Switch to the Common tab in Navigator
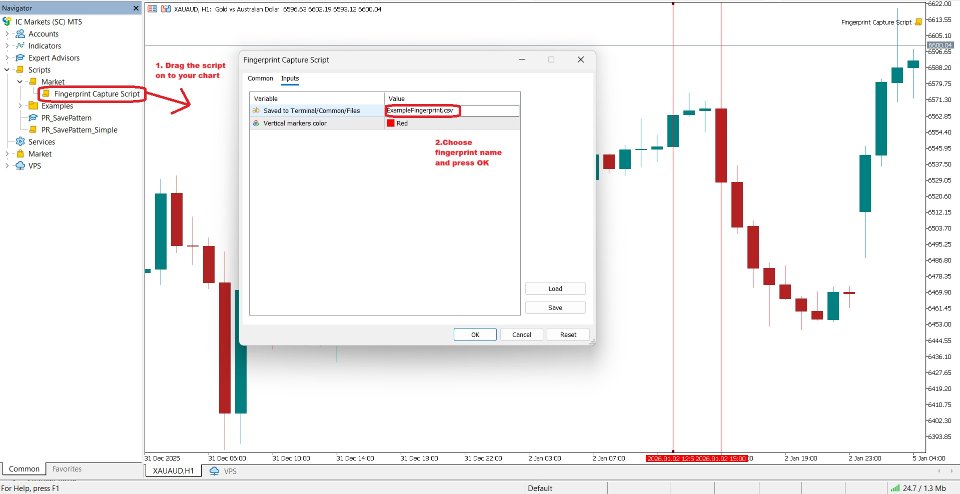 24,469
